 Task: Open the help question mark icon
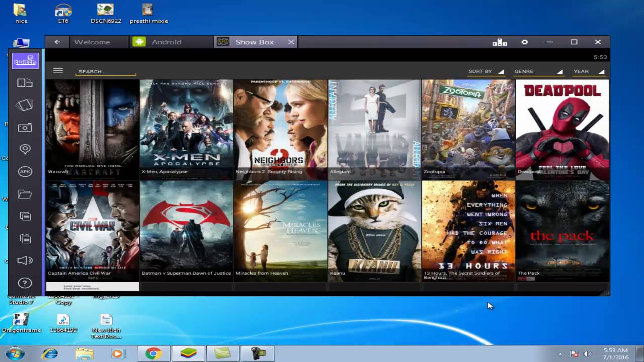(x=25, y=283)
